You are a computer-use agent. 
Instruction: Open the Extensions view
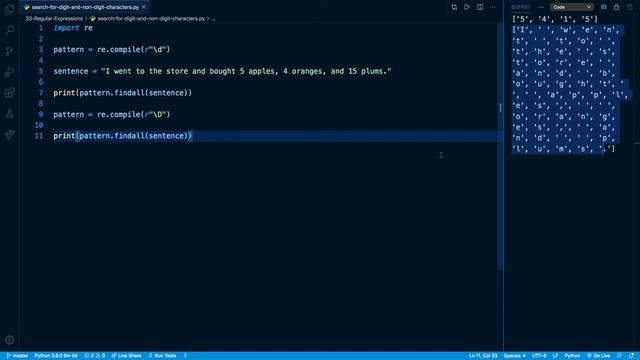point(9,93)
